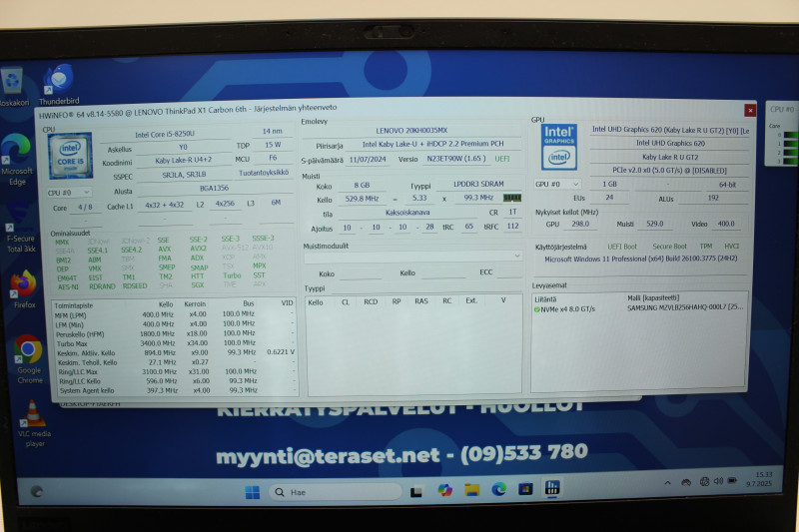The image size is (799, 532).
Task: Click the TPM status label
Action: coord(706,247)
